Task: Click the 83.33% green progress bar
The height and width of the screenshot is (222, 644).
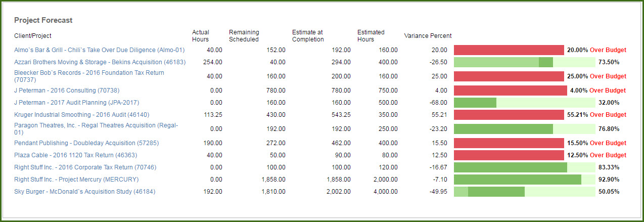Action: tap(525, 167)
